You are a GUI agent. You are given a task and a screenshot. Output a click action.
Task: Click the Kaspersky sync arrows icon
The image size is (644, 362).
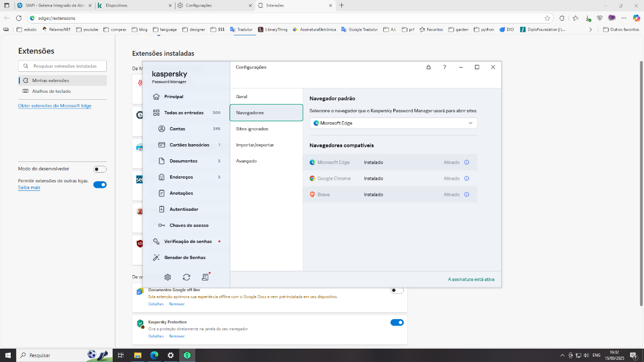pyautogui.click(x=186, y=277)
